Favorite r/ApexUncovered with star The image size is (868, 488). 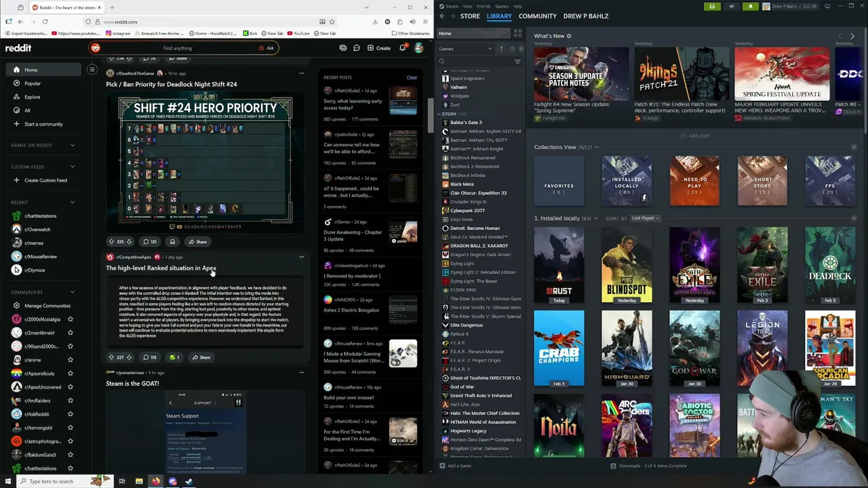point(70,387)
